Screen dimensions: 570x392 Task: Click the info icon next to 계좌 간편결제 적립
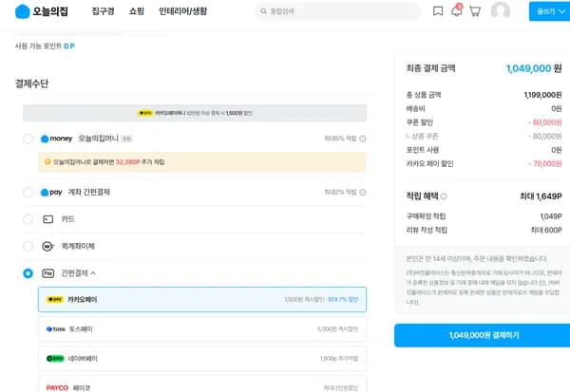(363, 192)
